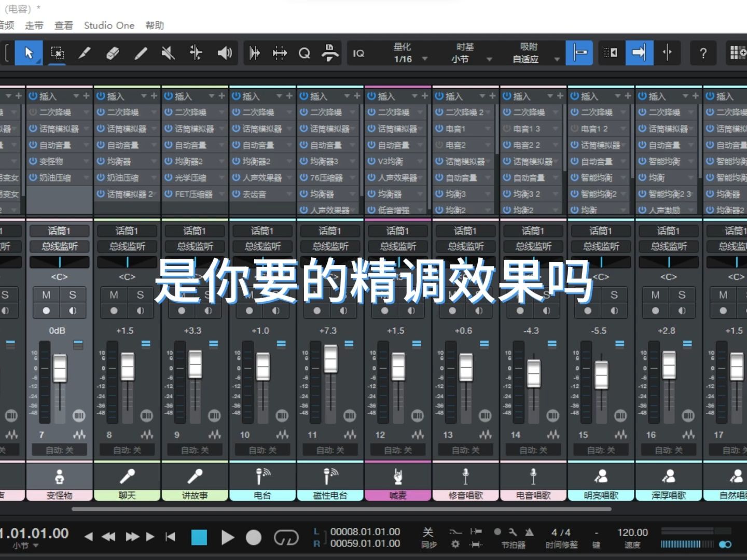747x560 pixels.
Task: Click the tempo value 120.00
Action: (632, 533)
